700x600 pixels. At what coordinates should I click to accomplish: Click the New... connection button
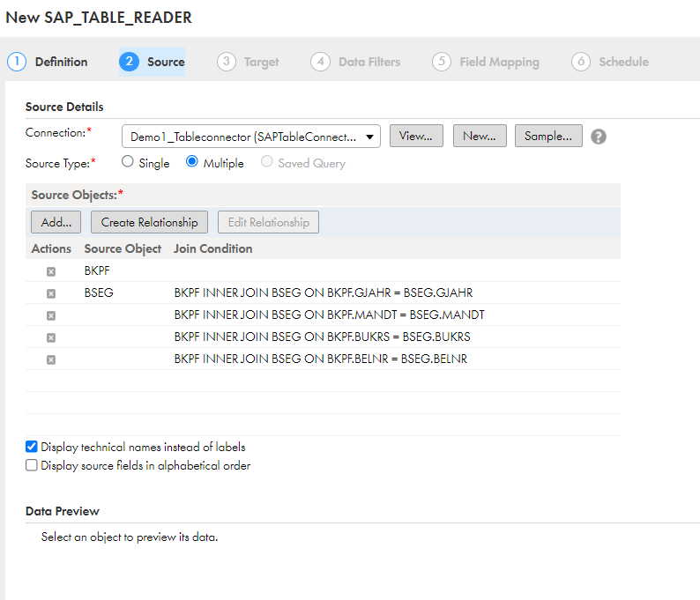click(480, 136)
